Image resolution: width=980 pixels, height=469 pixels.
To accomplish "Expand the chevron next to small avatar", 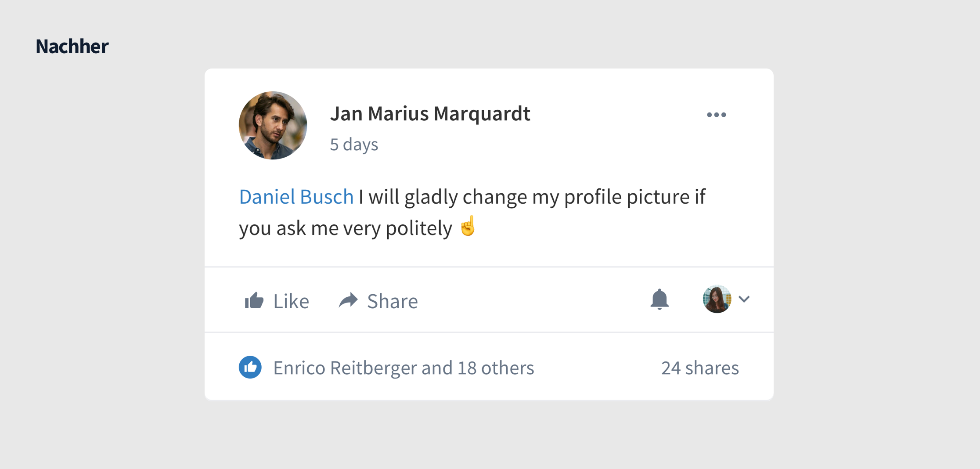I will tap(744, 299).
